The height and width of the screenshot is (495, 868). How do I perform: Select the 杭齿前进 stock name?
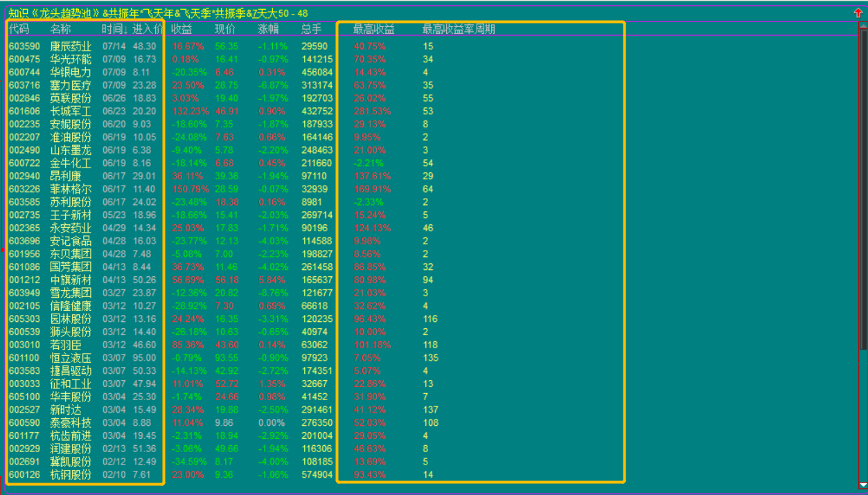(71, 435)
